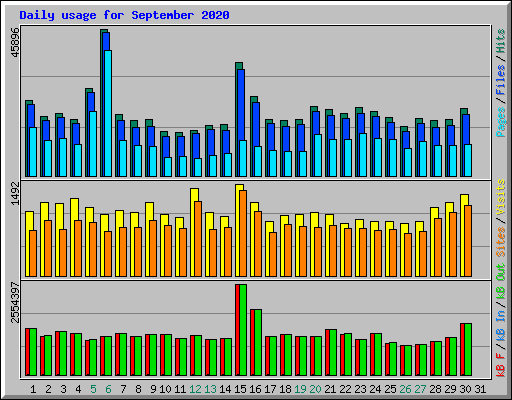Click day 7 on the x-axis
The image size is (512, 400).
point(123,389)
